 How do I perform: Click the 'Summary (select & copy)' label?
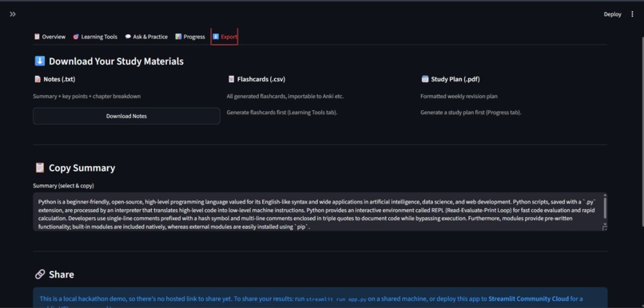pyautogui.click(x=64, y=186)
